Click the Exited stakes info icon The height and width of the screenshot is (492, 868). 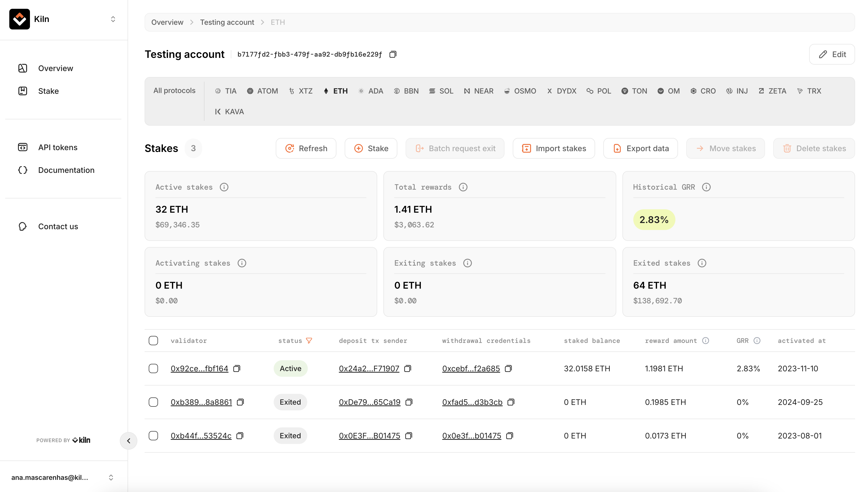[701, 263]
